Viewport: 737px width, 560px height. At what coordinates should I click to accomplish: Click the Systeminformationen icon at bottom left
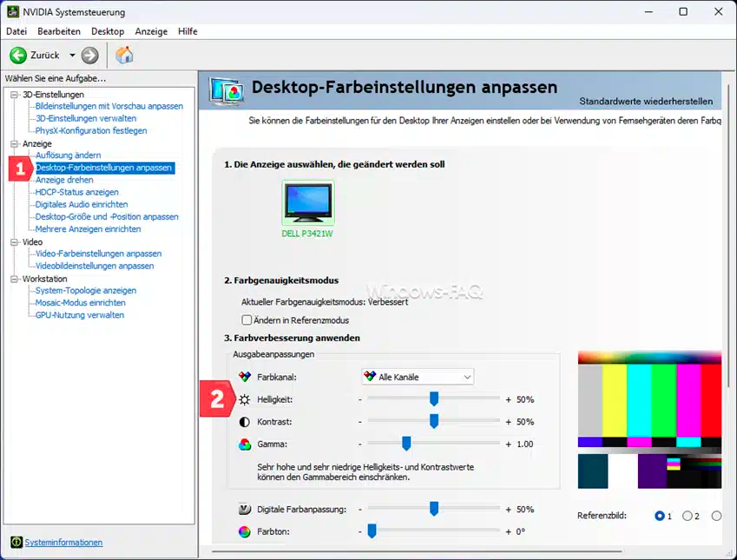point(16,542)
